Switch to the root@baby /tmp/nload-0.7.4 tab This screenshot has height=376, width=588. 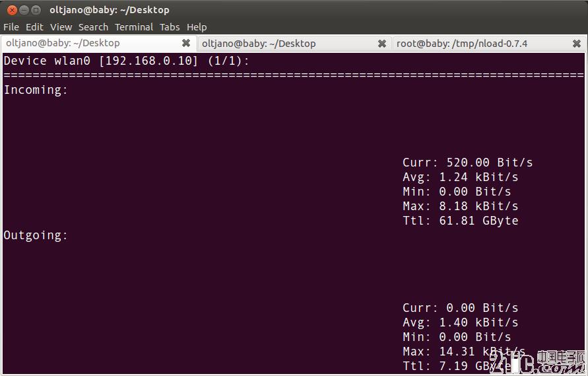tap(461, 44)
